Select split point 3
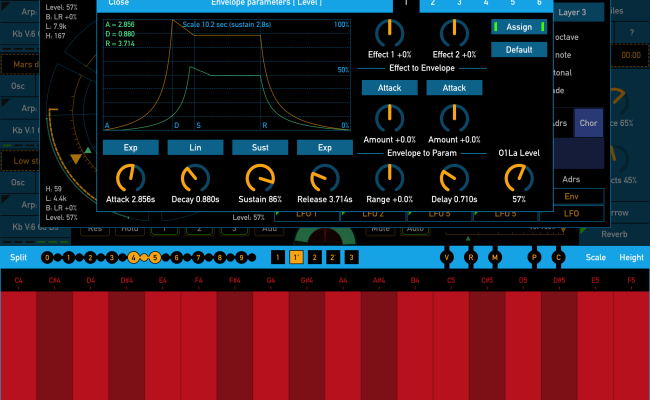This screenshot has height=400, width=650. pos(112,258)
